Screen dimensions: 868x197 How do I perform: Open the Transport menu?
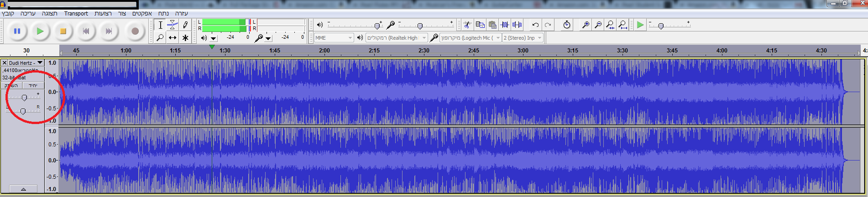click(x=76, y=13)
